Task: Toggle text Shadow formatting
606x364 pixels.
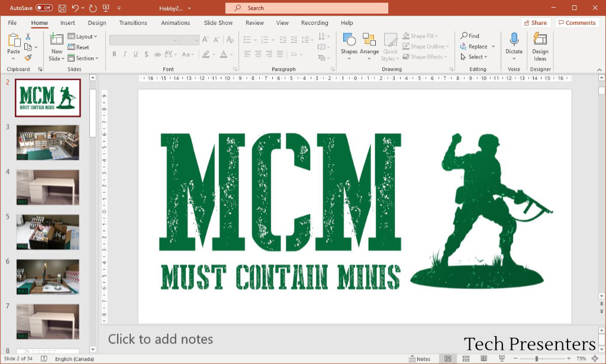Action: click(147, 54)
